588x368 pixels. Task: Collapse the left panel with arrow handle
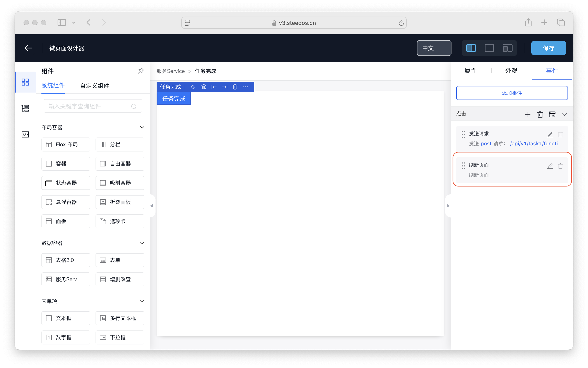coord(152,206)
